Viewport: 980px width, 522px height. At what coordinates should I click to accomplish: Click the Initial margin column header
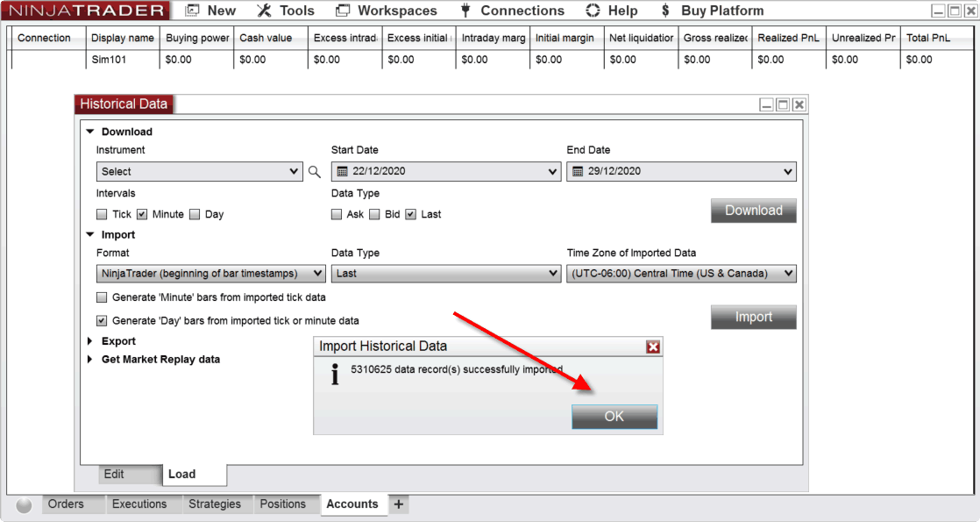pos(567,39)
